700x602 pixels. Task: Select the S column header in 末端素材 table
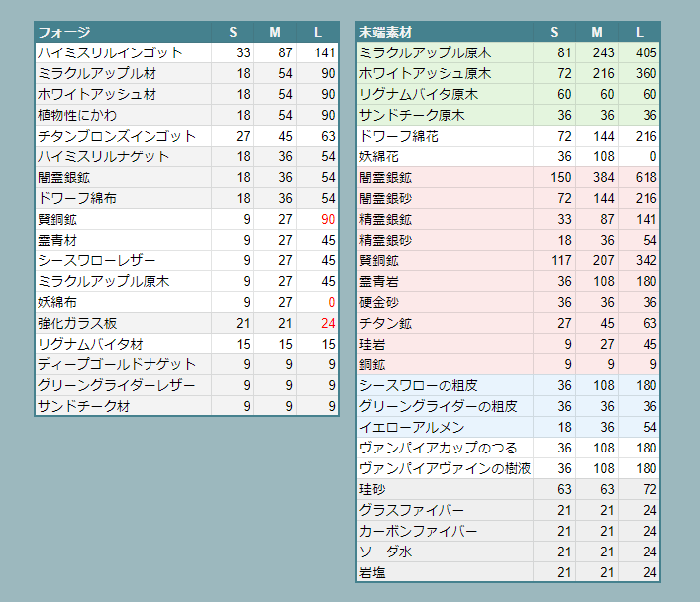point(554,32)
